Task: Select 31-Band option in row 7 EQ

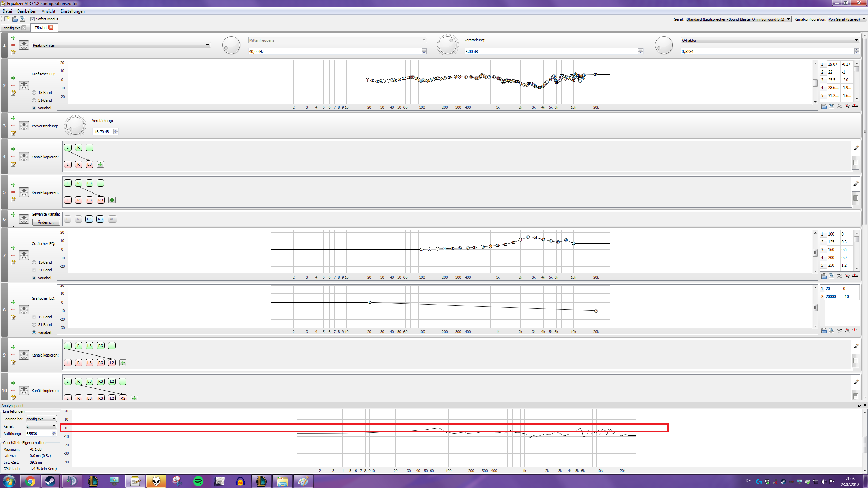Action: (x=34, y=270)
